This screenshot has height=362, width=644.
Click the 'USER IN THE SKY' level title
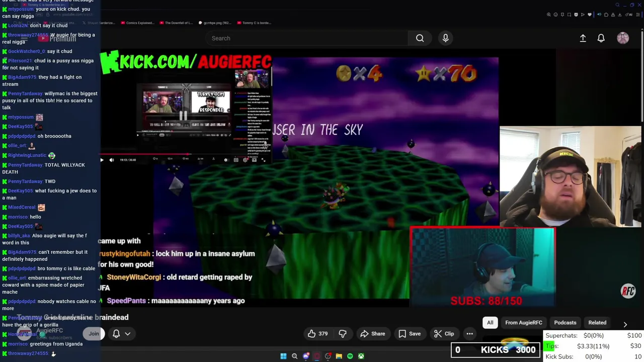click(318, 130)
